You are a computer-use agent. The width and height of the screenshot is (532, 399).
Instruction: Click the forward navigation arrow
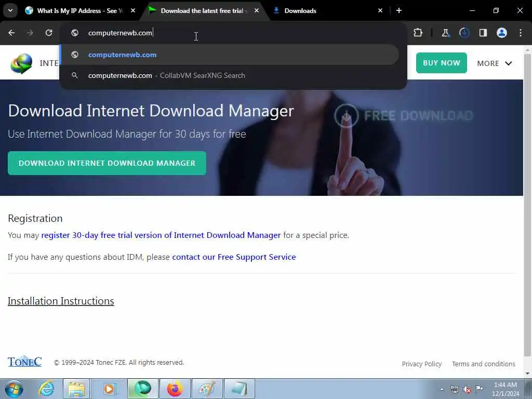[30, 33]
